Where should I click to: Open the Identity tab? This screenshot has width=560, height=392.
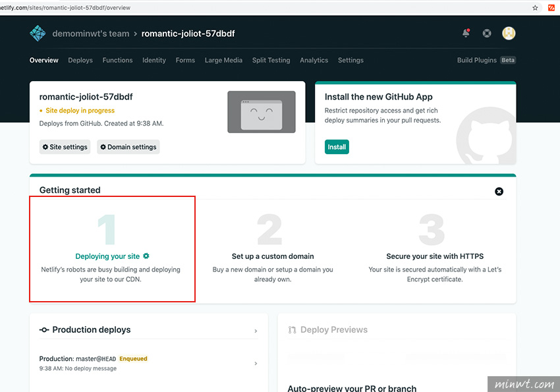coord(154,61)
